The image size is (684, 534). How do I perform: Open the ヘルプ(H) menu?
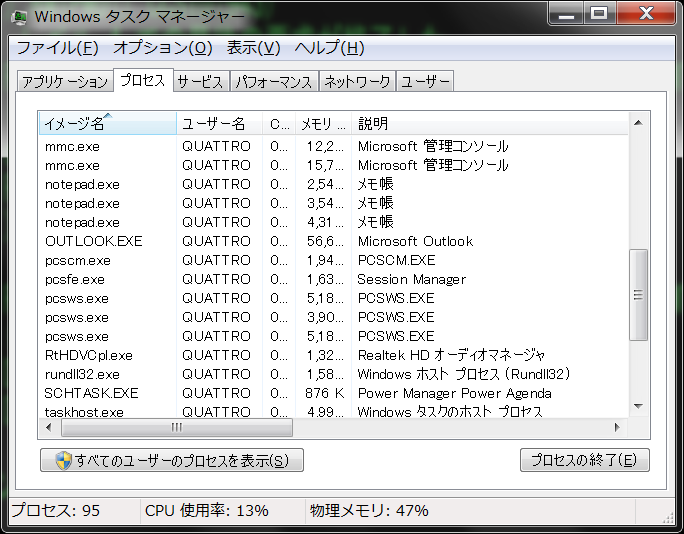click(329, 48)
